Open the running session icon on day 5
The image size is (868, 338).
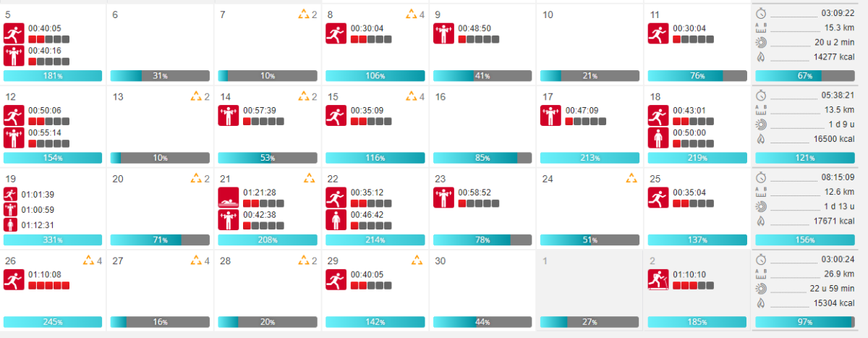click(14, 33)
